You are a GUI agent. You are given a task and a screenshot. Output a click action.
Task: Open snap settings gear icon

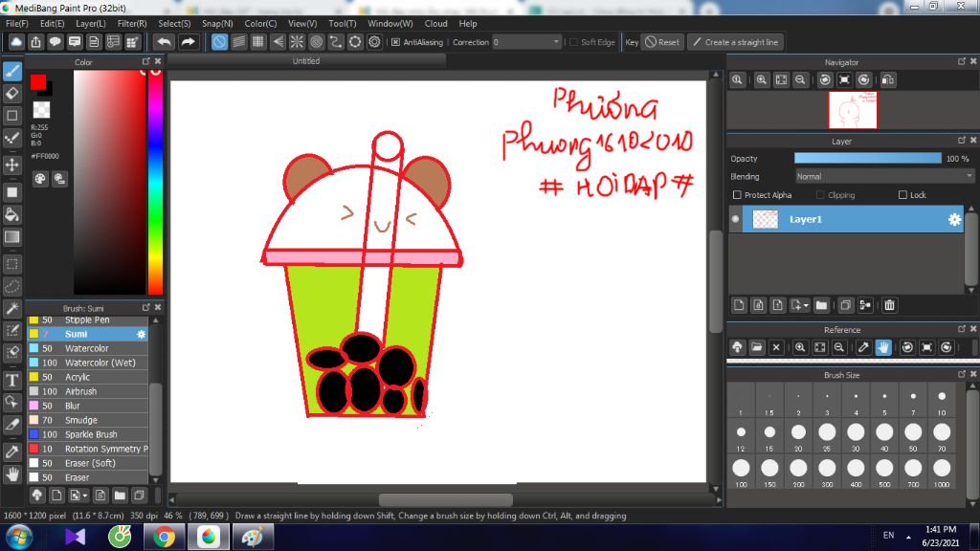tap(374, 42)
